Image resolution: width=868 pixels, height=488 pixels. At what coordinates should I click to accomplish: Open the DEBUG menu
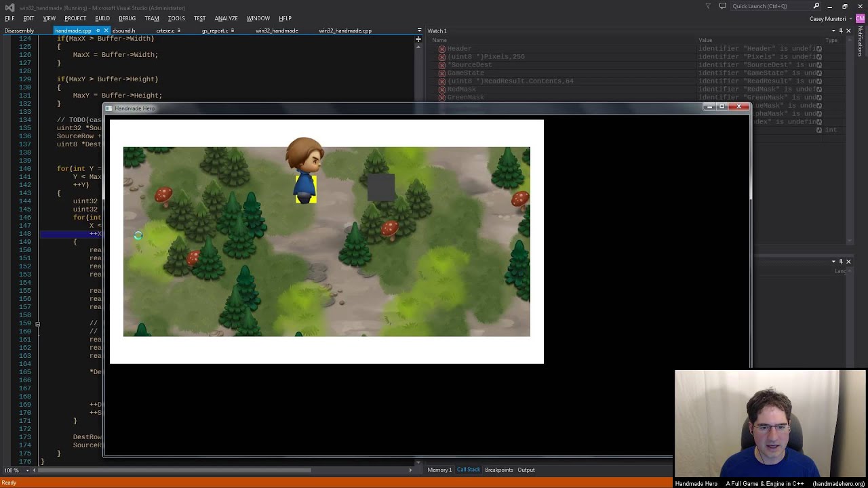click(x=127, y=18)
